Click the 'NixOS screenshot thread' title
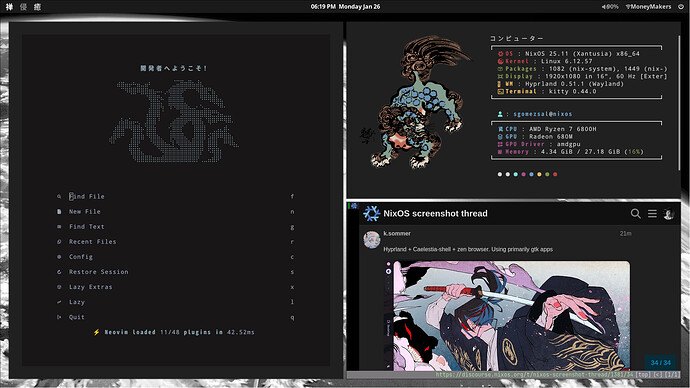 pyautogui.click(x=435, y=213)
